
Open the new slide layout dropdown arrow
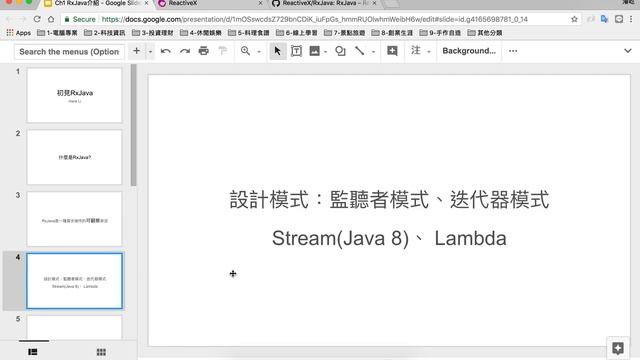[x=150, y=51]
